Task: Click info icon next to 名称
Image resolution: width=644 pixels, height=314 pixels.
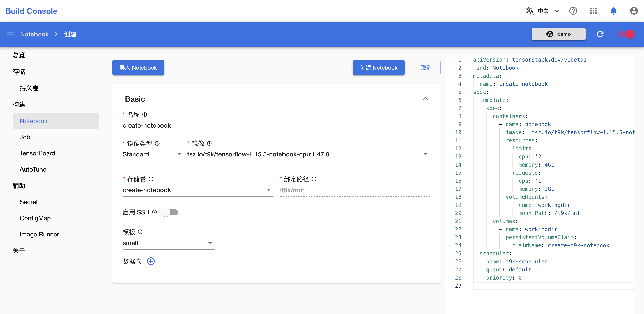Action: pyautogui.click(x=144, y=115)
